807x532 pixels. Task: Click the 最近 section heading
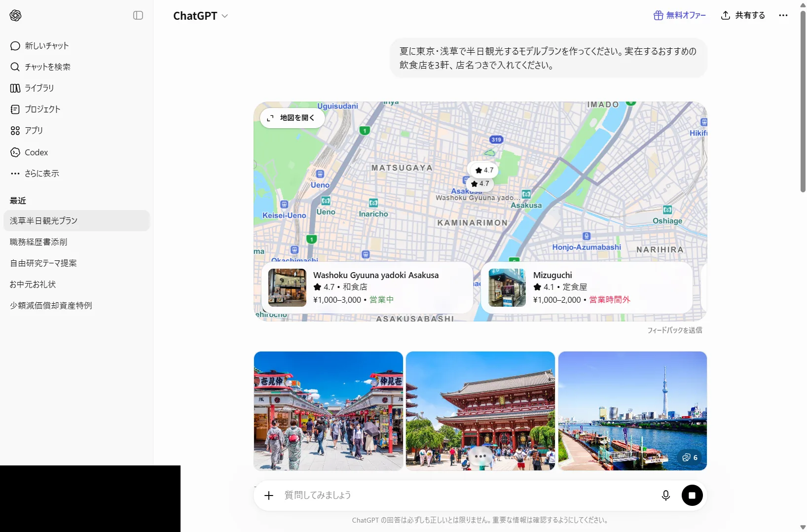click(x=18, y=201)
